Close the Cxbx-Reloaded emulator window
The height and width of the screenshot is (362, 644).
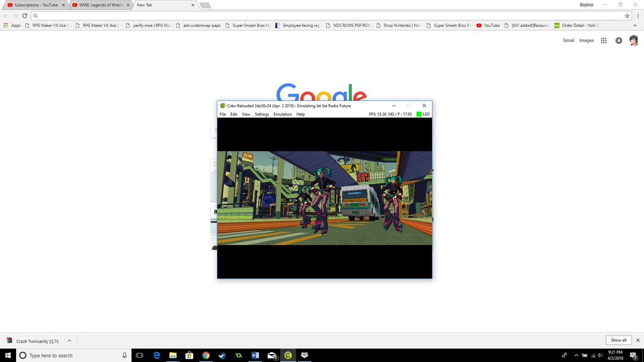tap(424, 106)
